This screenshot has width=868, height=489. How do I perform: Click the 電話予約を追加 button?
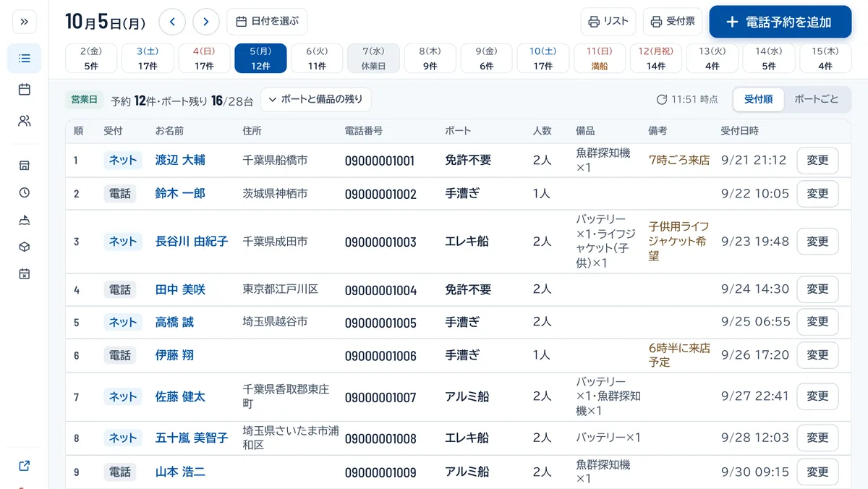click(780, 22)
